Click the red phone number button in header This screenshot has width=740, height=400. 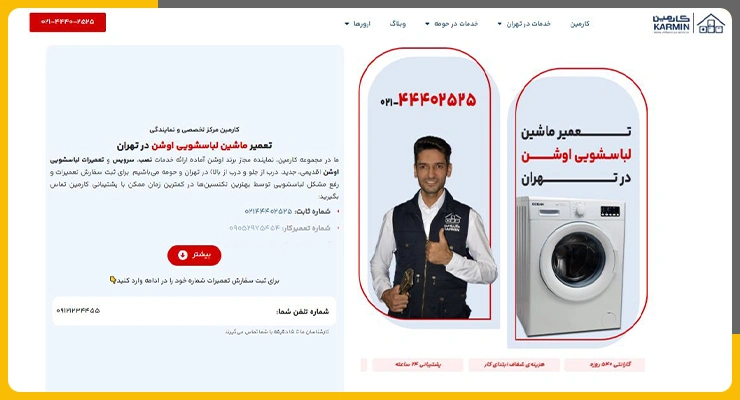[x=67, y=22]
